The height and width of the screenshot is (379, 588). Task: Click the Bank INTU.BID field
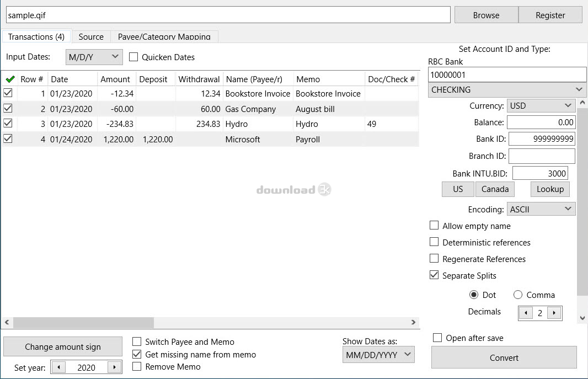coord(540,173)
